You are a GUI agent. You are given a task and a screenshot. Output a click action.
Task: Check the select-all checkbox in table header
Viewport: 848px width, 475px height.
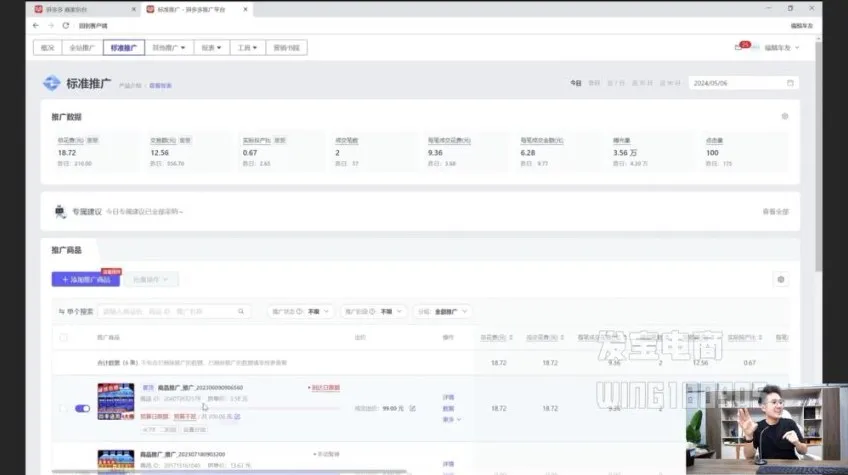tap(63, 338)
